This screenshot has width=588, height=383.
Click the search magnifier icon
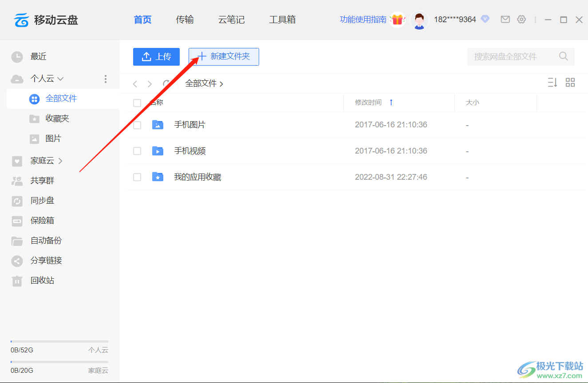pyautogui.click(x=564, y=56)
